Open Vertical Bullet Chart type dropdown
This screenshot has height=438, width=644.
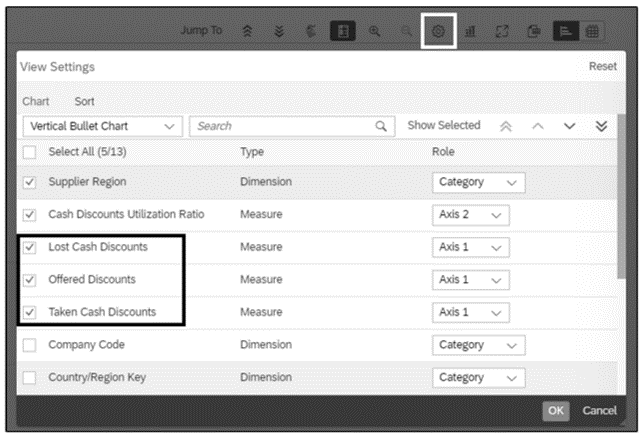pos(103,126)
